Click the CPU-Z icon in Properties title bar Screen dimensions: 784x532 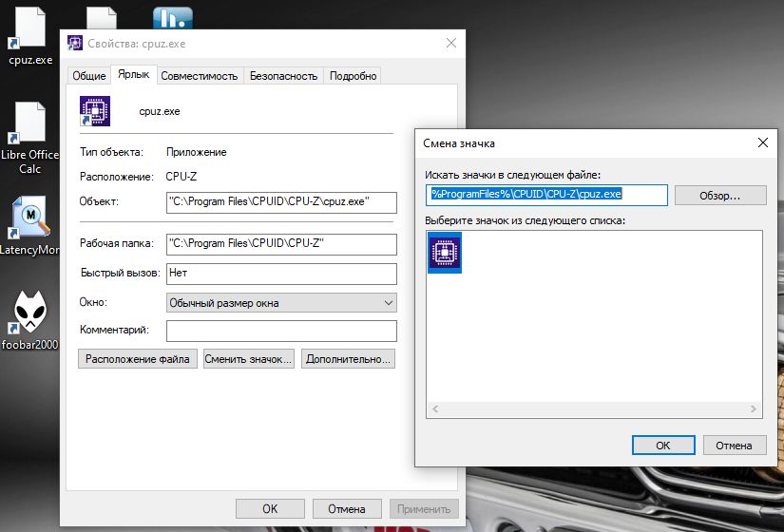tap(75, 43)
